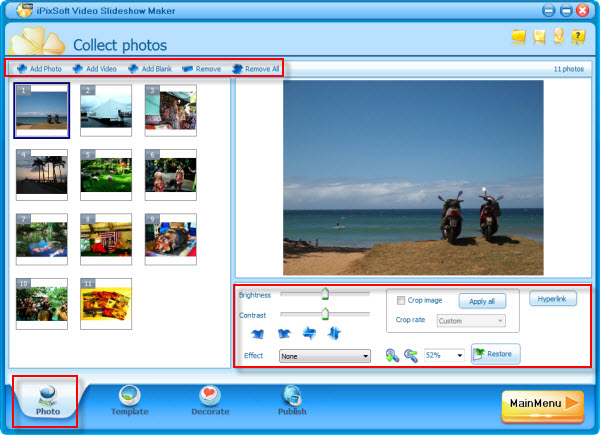The image size is (600, 435).
Task: Click the rotate left icon
Action: [259, 333]
